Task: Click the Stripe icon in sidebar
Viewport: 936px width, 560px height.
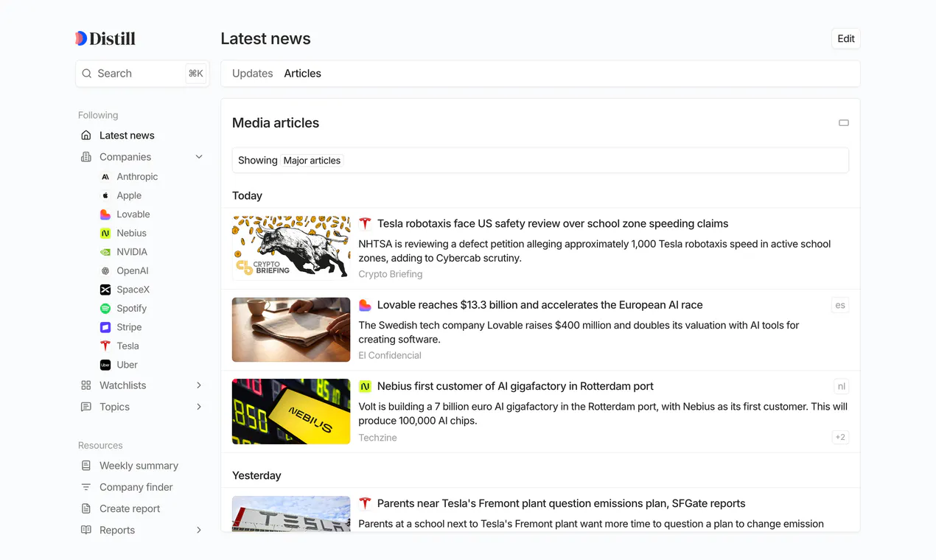Action: coord(105,327)
